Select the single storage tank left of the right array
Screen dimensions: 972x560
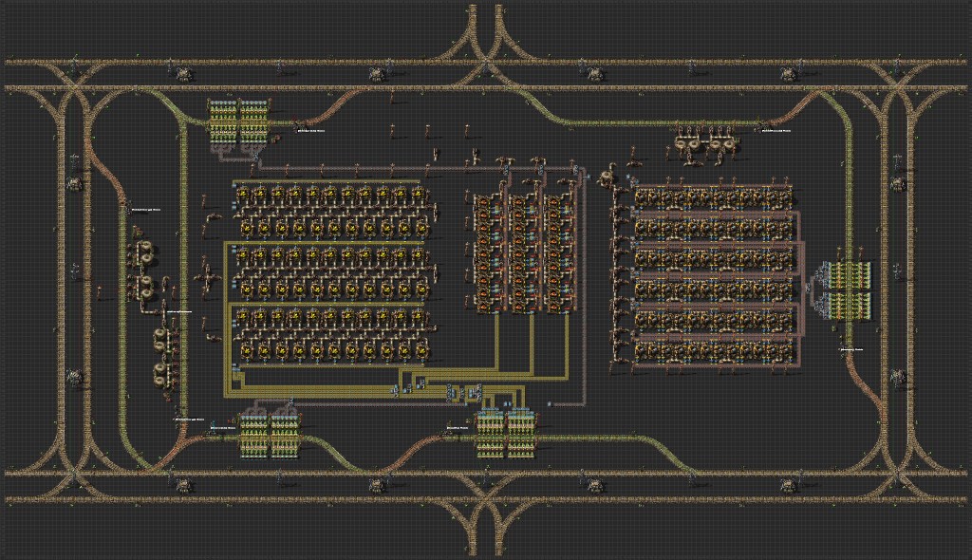coord(607,178)
